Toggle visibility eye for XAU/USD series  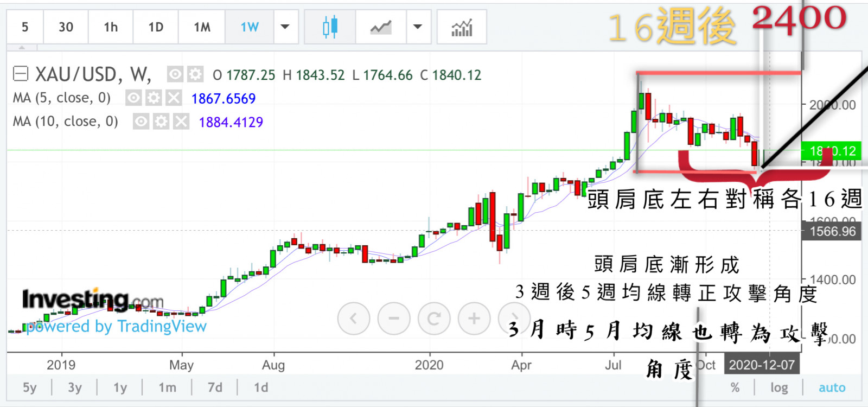175,74
